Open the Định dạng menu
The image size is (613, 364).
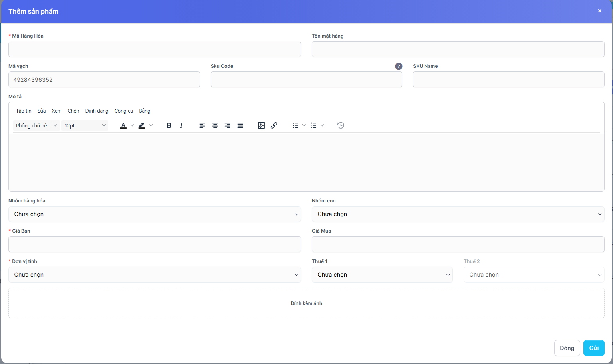click(97, 111)
